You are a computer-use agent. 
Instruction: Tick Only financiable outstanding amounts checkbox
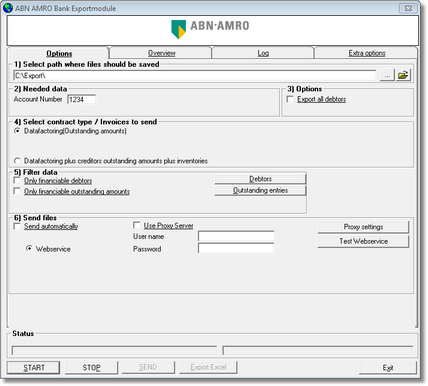(x=17, y=191)
